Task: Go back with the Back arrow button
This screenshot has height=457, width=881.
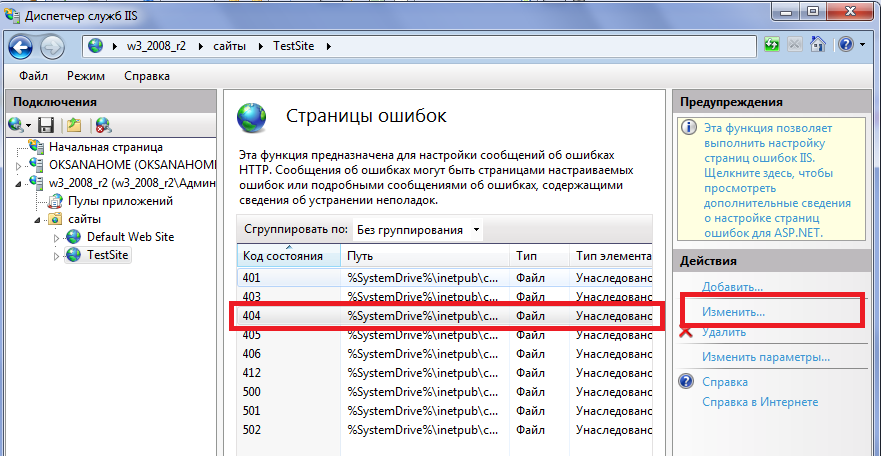Action: pyautogui.click(x=21, y=47)
